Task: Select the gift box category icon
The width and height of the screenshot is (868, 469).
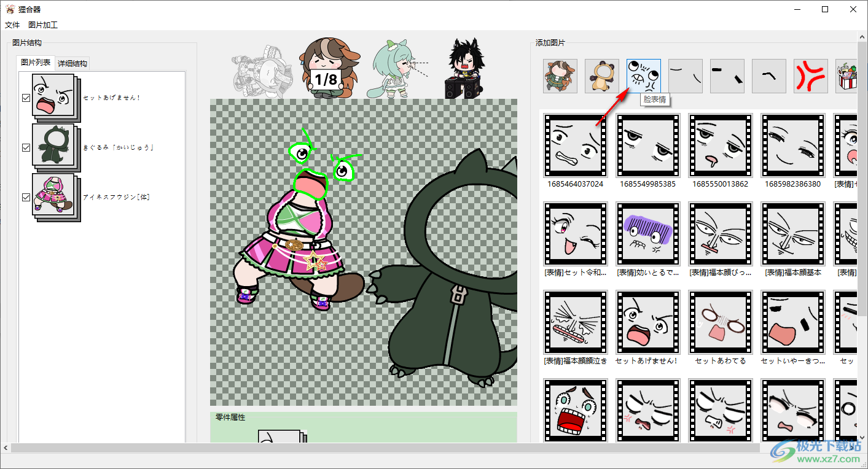Action: [x=846, y=76]
